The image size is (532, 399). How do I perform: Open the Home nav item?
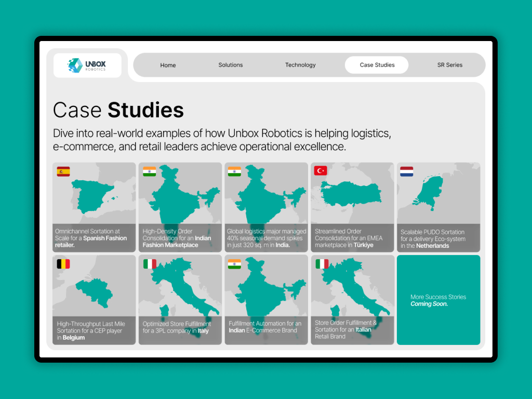coord(168,65)
